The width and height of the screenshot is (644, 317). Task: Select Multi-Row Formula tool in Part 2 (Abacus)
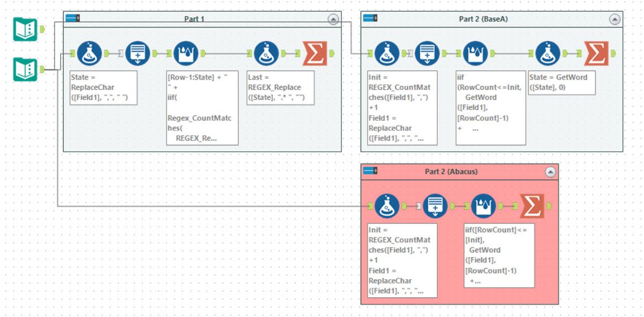click(484, 206)
